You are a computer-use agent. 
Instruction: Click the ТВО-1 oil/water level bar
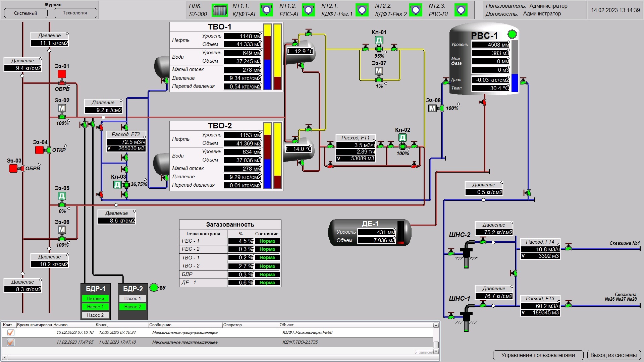click(267, 57)
